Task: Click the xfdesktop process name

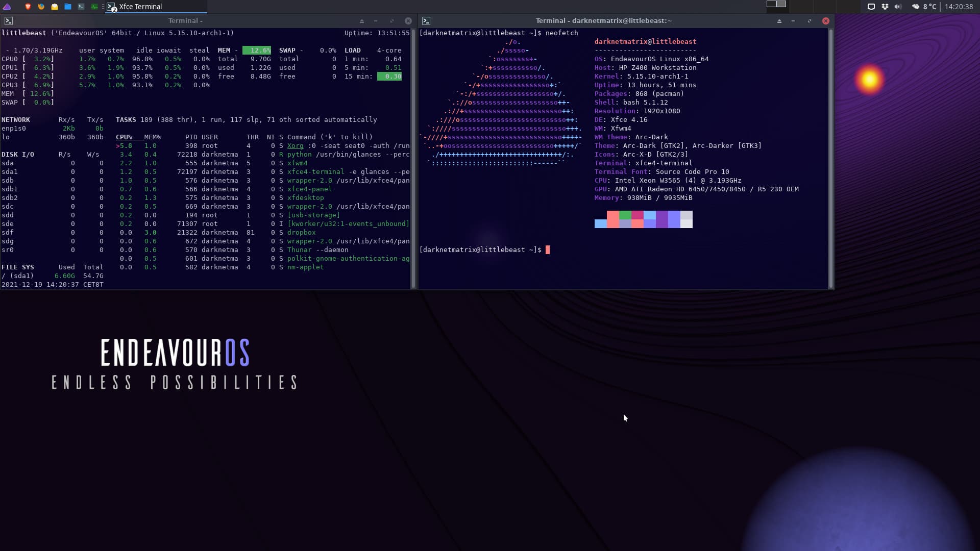Action: click(306, 197)
